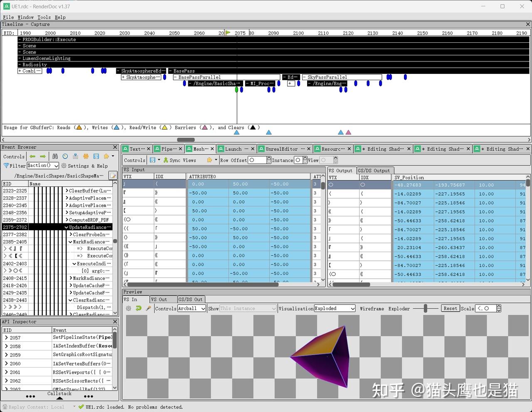Open the Arcball controls dropdown
Viewport: 532px width, 412px height.
[191, 308]
